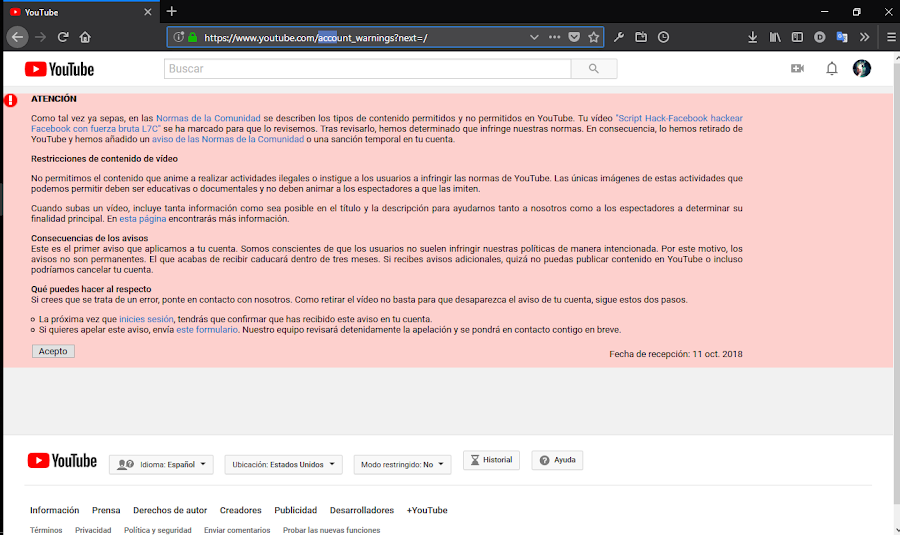Open Ubicación: Estados Unidos dropdown

pos(284,464)
